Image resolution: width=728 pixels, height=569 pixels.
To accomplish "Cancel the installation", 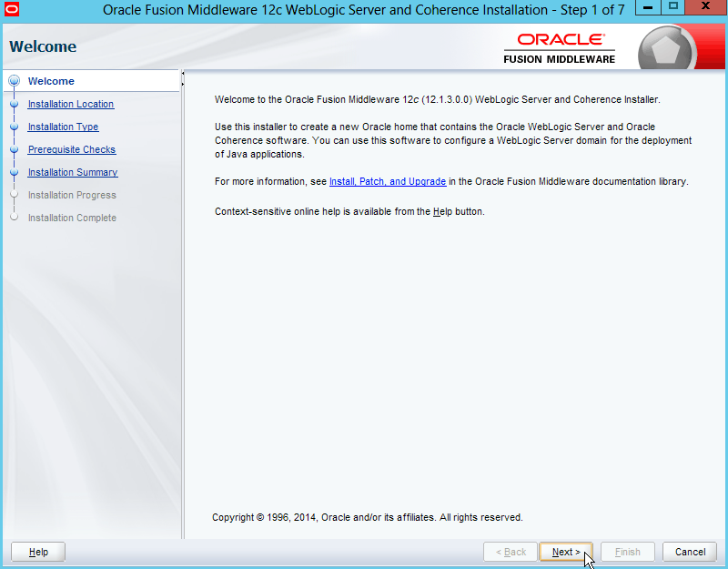I will point(690,552).
